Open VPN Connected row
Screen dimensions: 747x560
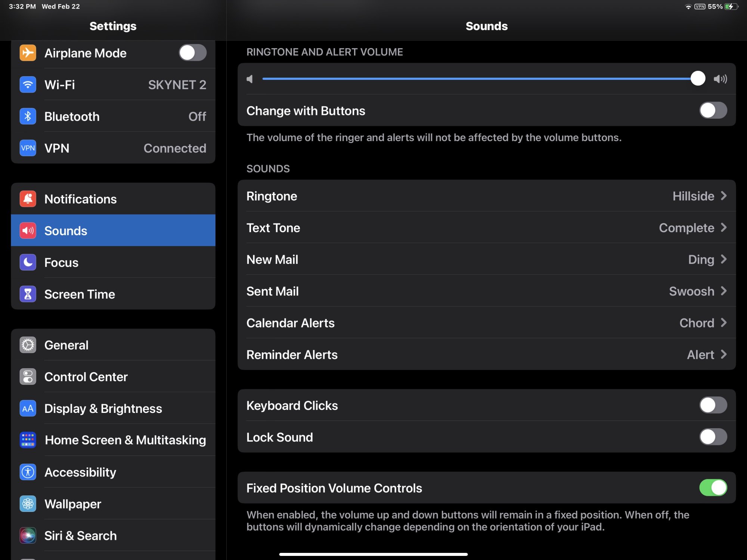[x=113, y=148]
